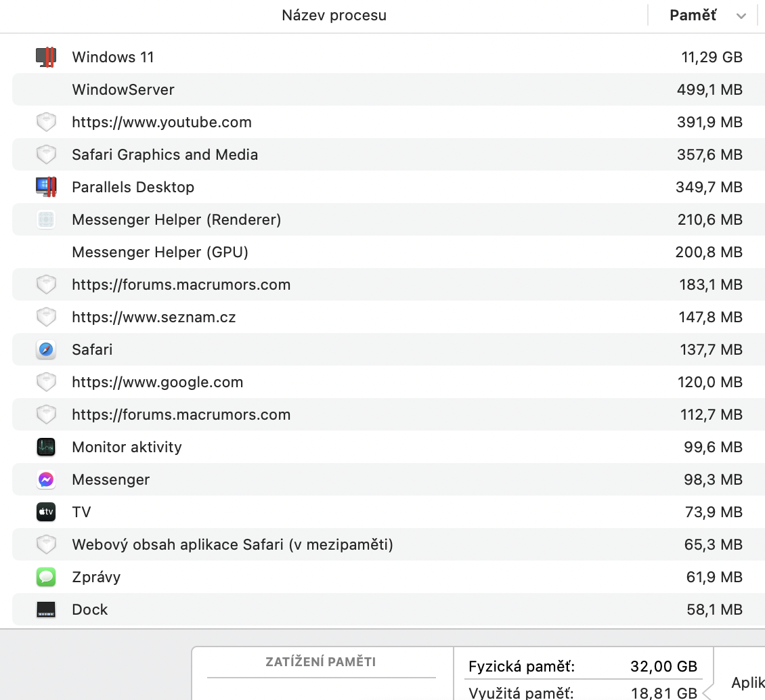Click the Využitá paměť label
The image size is (765, 700).
(521, 693)
